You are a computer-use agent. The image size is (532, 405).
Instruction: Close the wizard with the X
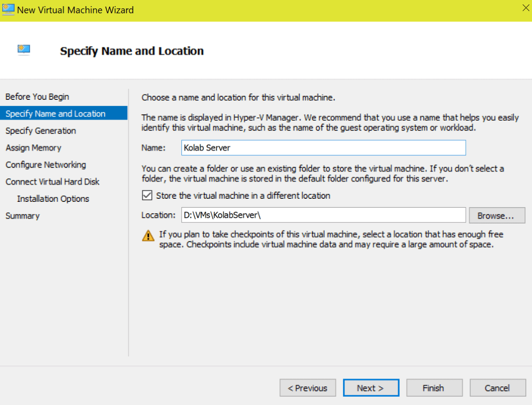click(526, 7)
